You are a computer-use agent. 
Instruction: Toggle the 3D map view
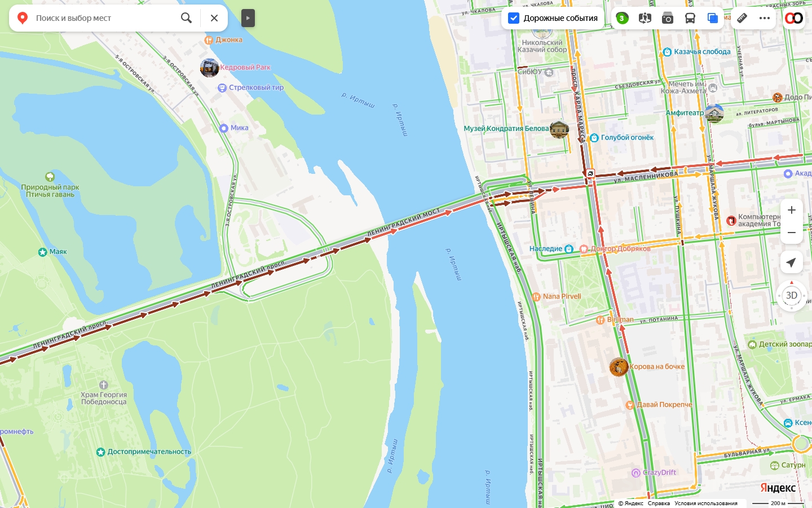(792, 295)
